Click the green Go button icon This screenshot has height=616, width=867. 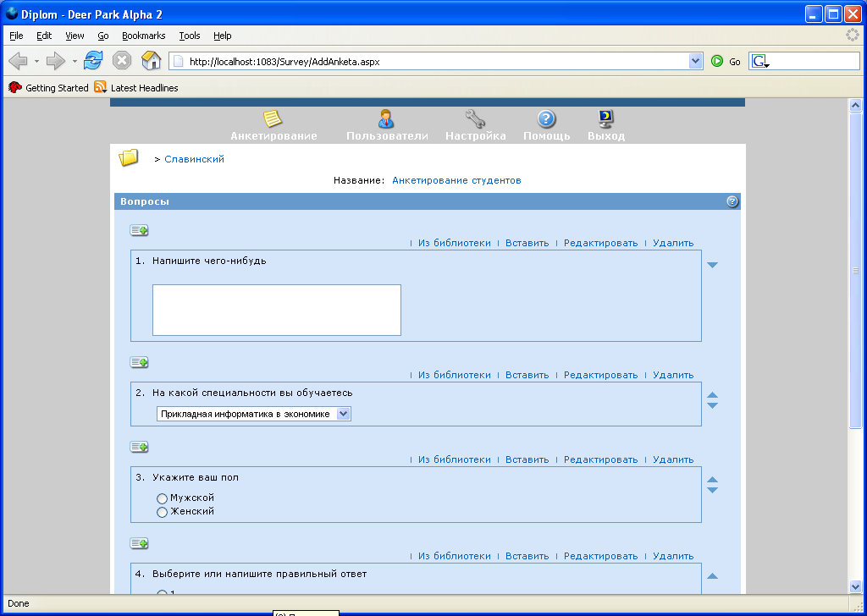coord(717,61)
